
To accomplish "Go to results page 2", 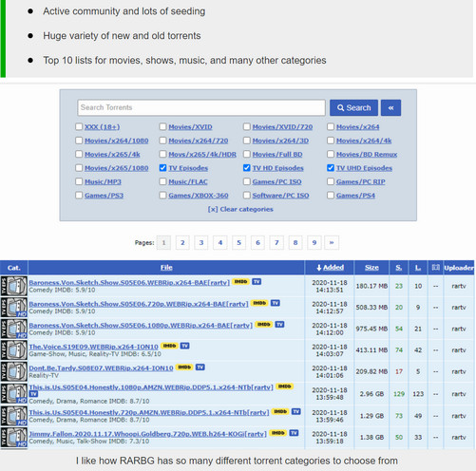I will 182,243.
